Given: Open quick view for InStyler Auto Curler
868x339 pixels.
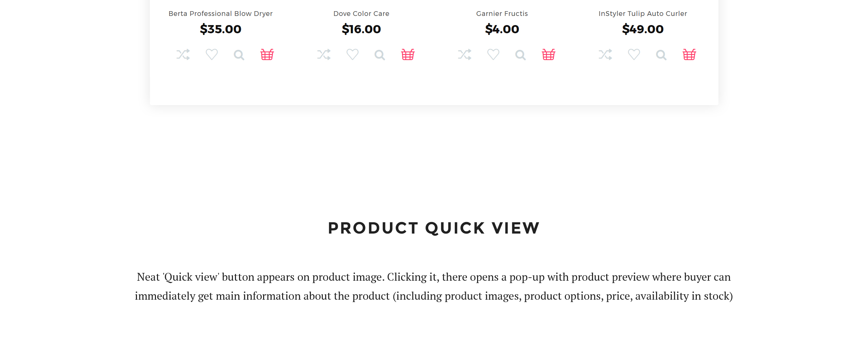Looking at the screenshot, I should 661,55.
